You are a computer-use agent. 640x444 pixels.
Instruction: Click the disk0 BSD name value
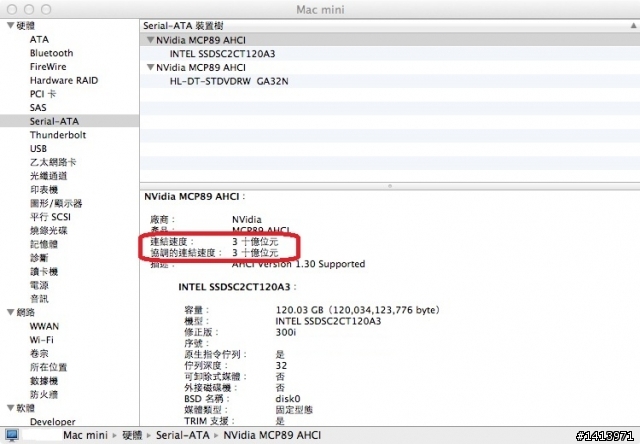288,398
